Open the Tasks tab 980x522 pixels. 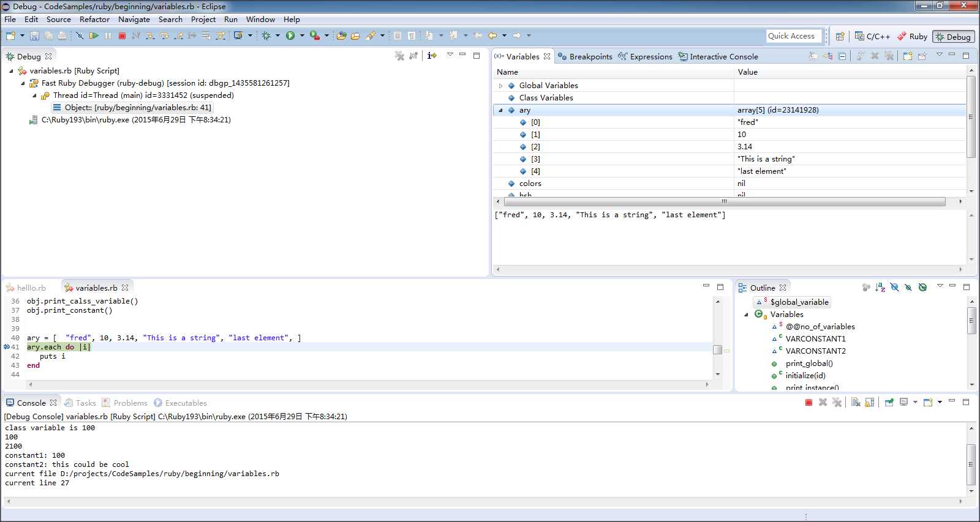coord(80,403)
